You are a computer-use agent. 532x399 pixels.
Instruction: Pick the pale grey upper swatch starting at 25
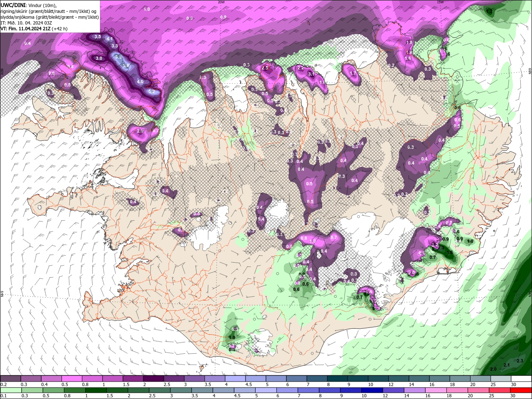click(x=501, y=379)
